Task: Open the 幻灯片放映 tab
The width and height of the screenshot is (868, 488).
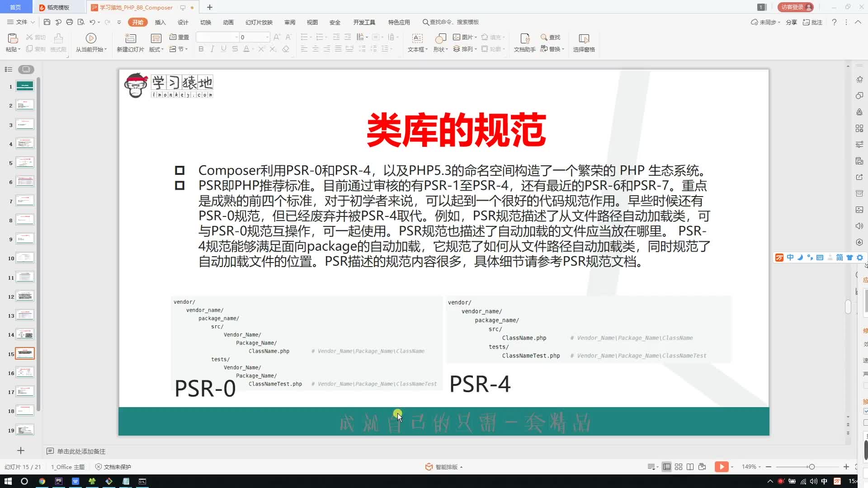Action: (x=259, y=22)
